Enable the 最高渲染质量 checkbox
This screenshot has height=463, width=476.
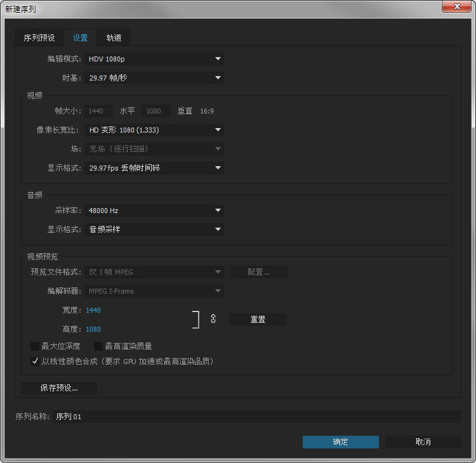coord(98,346)
